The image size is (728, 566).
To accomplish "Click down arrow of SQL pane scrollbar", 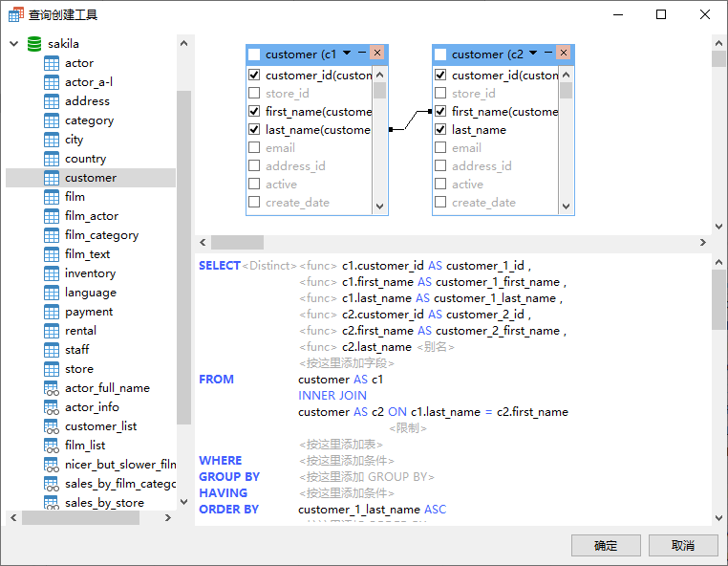I will (x=718, y=518).
